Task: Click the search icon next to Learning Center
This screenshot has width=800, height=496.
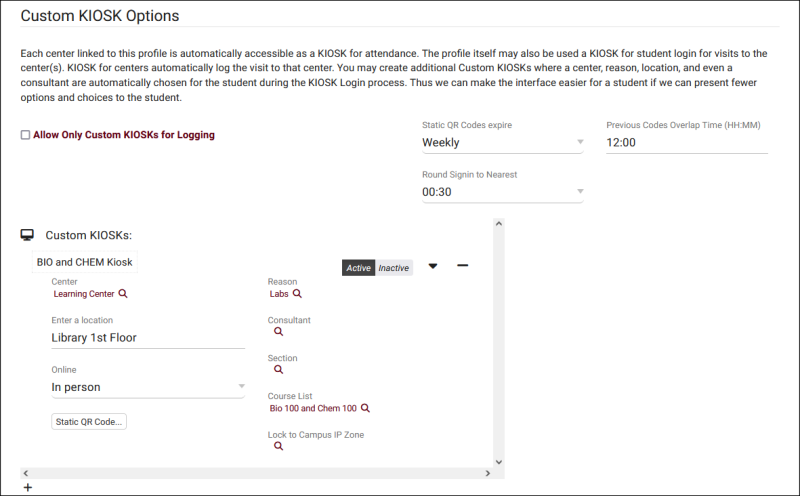Action: point(123,295)
